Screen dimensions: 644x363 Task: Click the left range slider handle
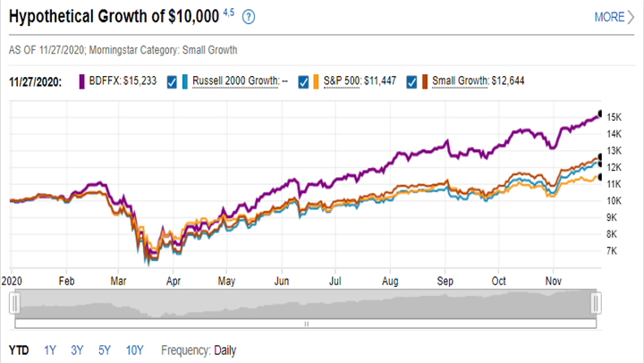pyautogui.click(x=13, y=305)
